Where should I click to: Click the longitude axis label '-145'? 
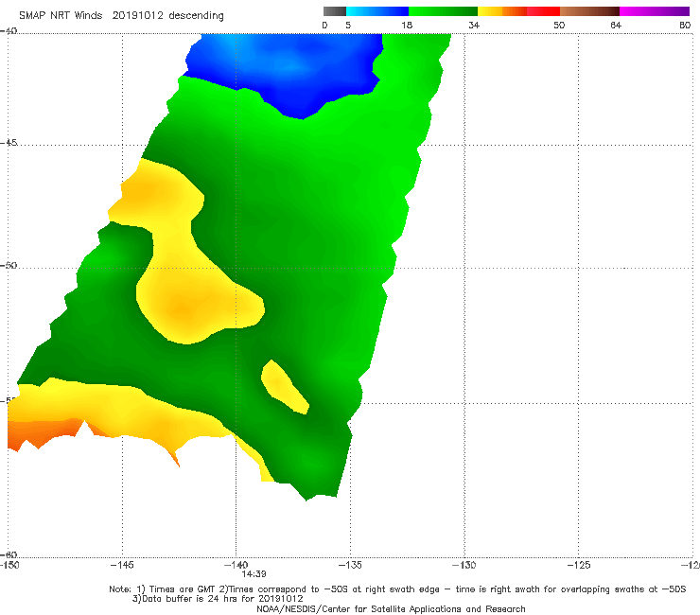122,565
